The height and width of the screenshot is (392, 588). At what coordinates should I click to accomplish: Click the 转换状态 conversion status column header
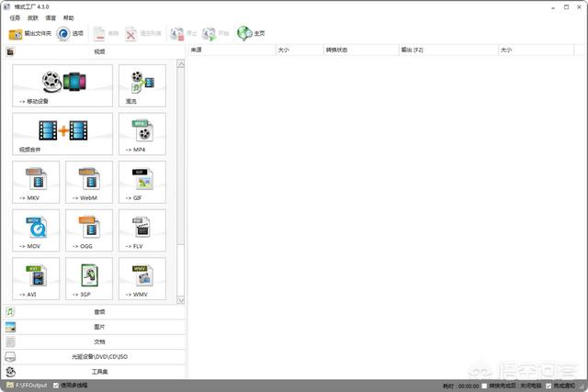(361, 50)
